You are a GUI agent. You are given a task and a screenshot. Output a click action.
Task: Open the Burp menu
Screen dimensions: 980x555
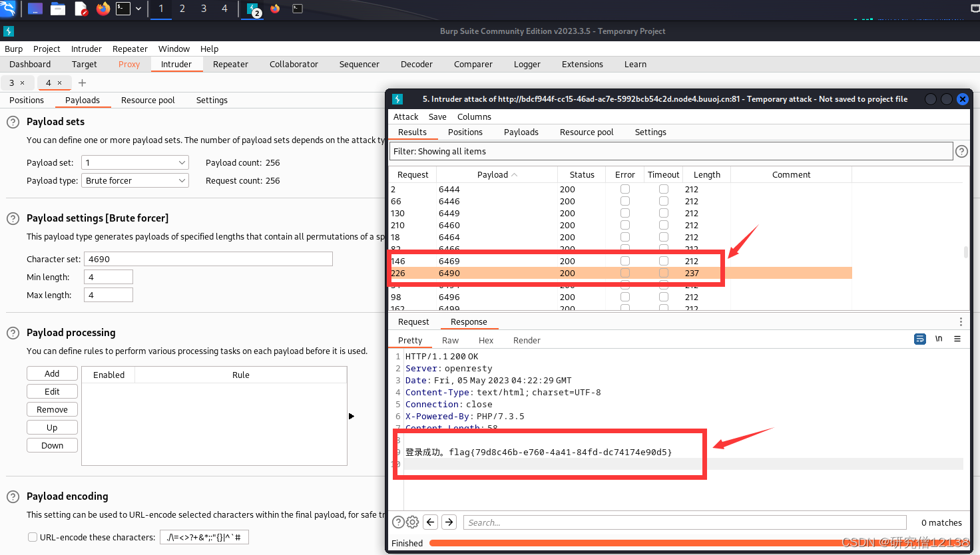(x=13, y=49)
